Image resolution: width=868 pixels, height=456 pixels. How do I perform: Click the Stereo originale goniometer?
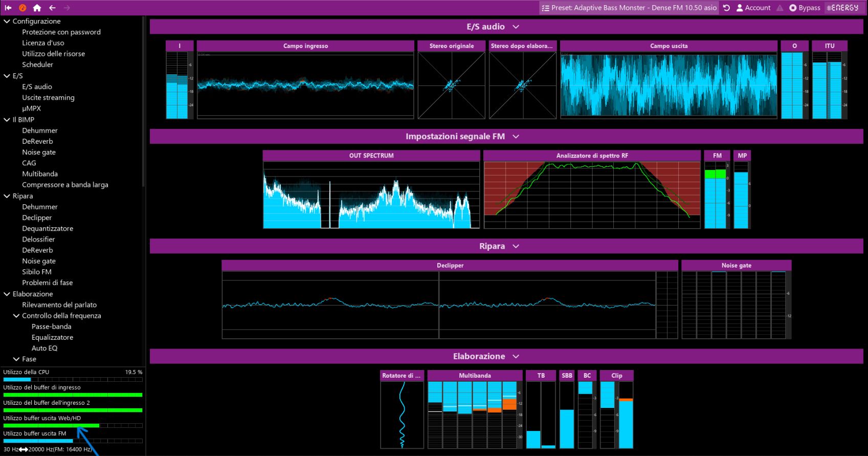click(451, 85)
